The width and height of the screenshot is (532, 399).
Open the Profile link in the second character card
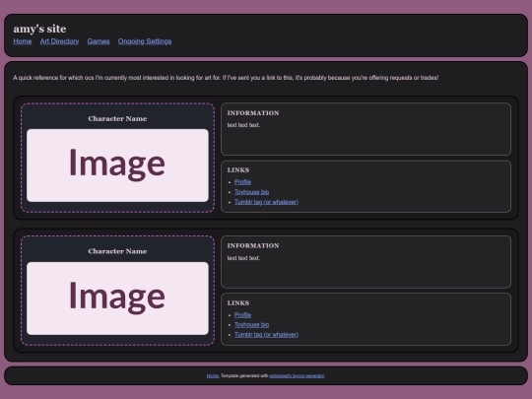pyautogui.click(x=243, y=315)
